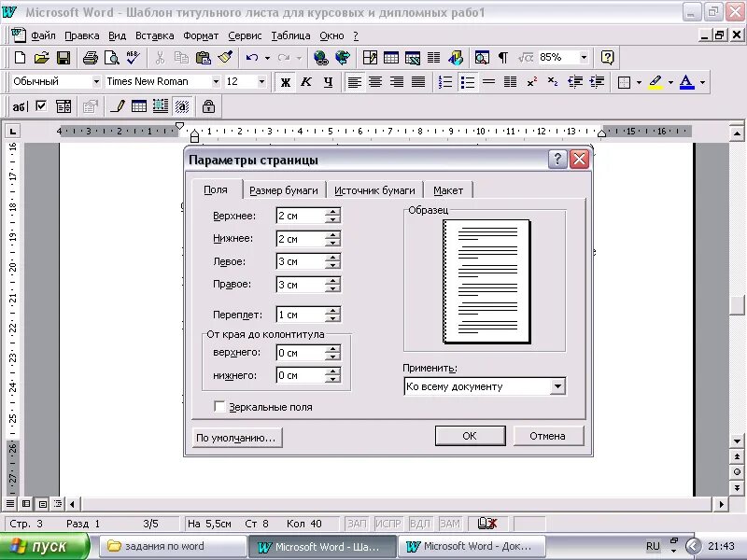Open the Highlight color dropdown arrow
Image resolution: width=747 pixels, height=560 pixels.
[x=670, y=82]
